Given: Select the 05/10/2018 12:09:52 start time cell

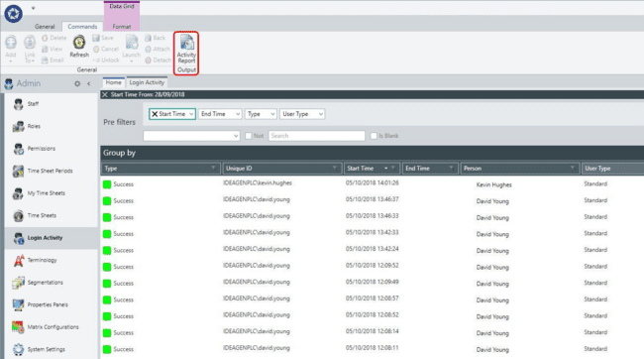Looking at the screenshot, I should (373, 265).
